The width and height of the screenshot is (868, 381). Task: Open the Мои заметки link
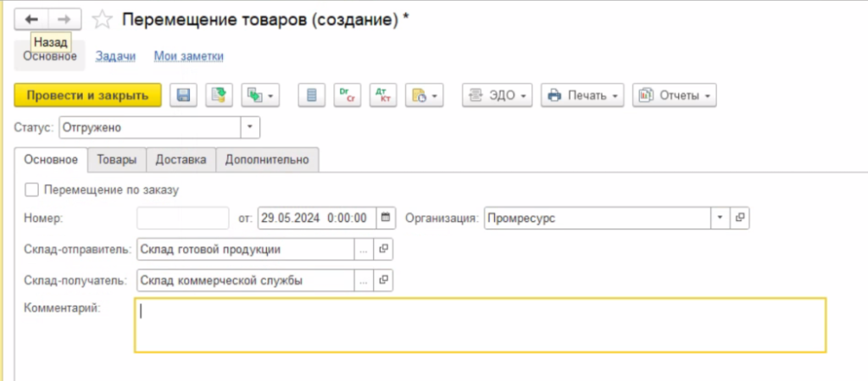coord(188,57)
